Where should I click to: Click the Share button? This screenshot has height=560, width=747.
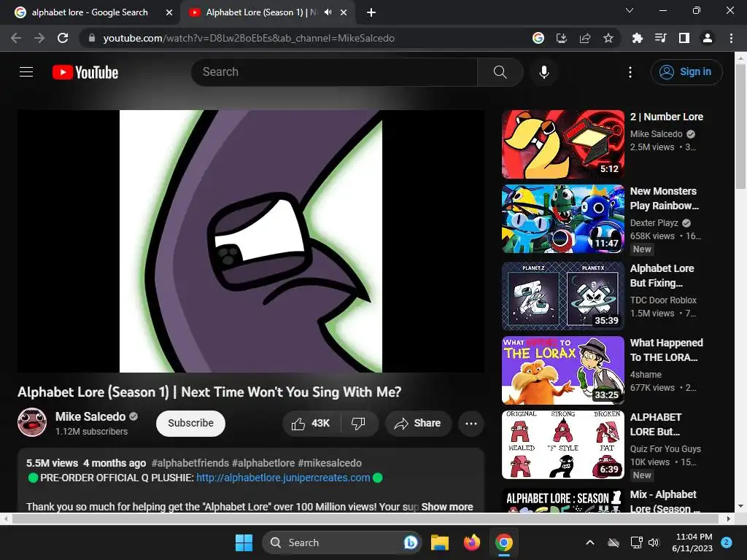point(418,424)
